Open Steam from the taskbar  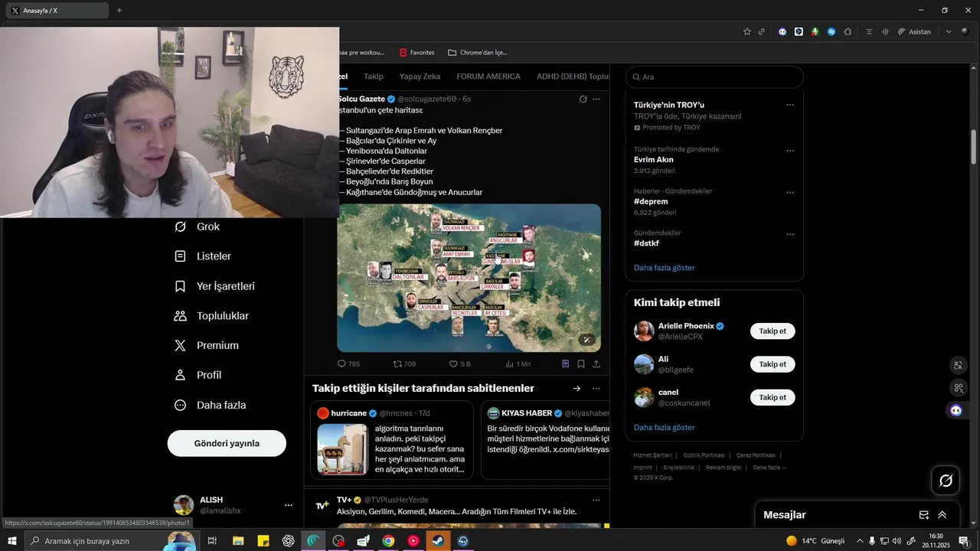click(438, 541)
